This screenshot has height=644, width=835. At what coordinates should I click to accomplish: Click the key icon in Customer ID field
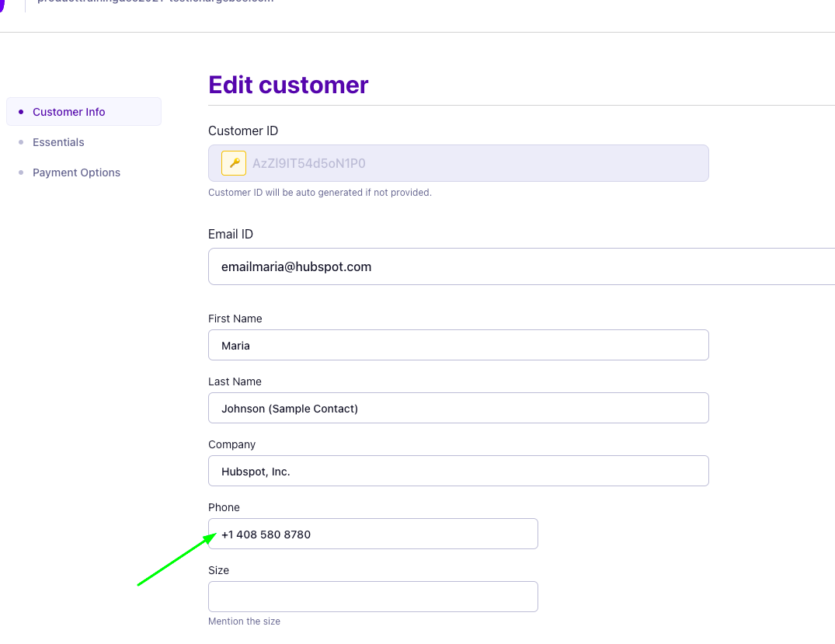(x=234, y=163)
